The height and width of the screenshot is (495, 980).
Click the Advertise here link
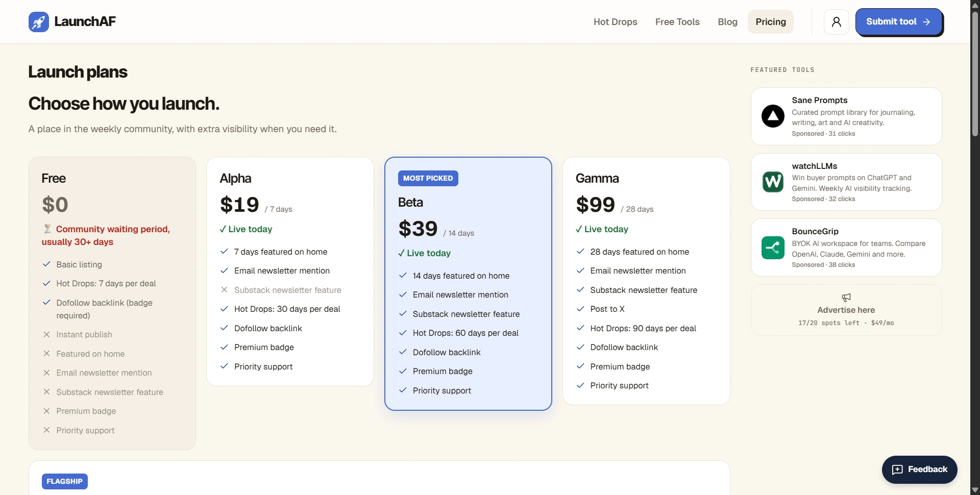click(846, 310)
